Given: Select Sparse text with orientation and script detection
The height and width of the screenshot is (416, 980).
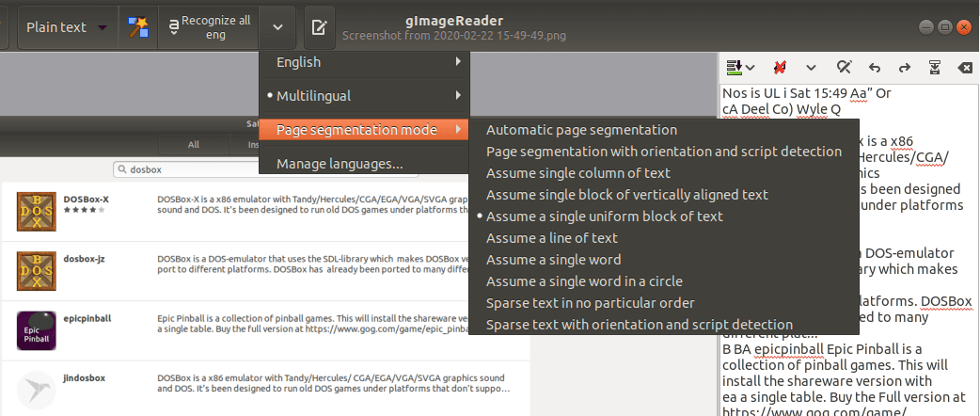Looking at the screenshot, I should 664,325.
